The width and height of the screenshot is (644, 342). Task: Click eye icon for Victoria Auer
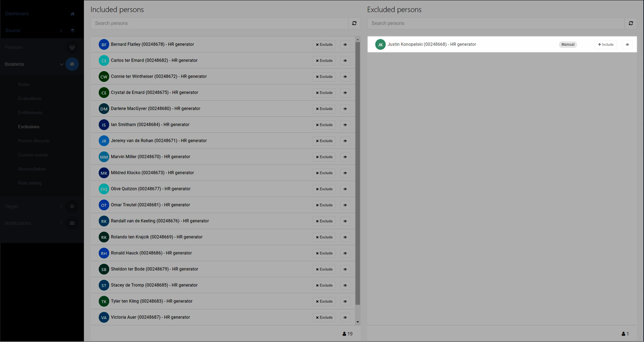click(x=345, y=317)
